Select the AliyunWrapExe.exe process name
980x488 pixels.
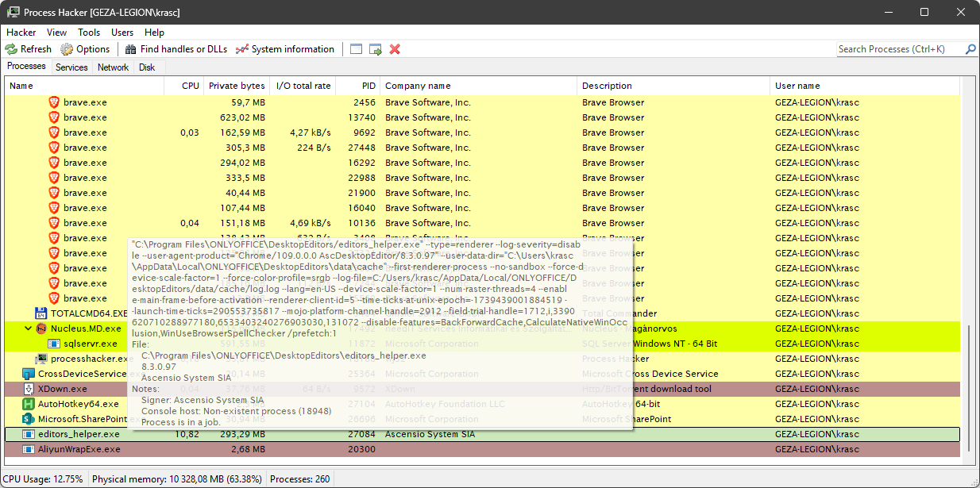pyautogui.click(x=79, y=449)
